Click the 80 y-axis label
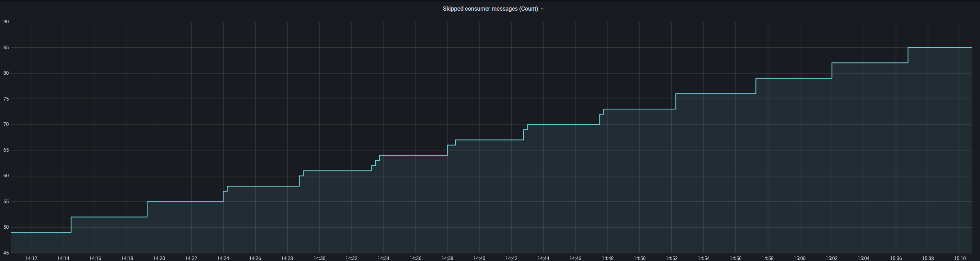The width and height of the screenshot is (980, 261). pyautogui.click(x=6, y=73)
